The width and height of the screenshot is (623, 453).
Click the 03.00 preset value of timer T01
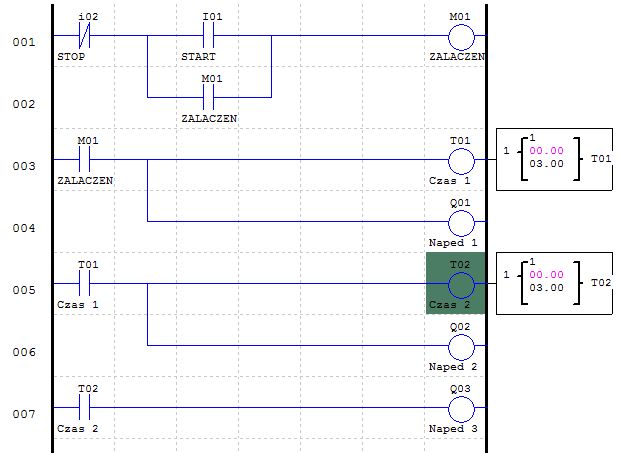pyautogui.click(x=546, y=165)
